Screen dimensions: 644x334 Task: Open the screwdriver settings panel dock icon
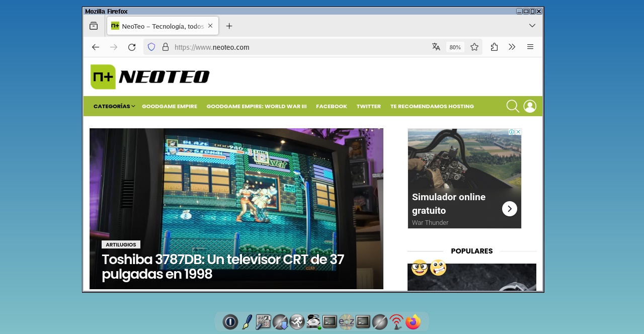click(x=263, y=321)
